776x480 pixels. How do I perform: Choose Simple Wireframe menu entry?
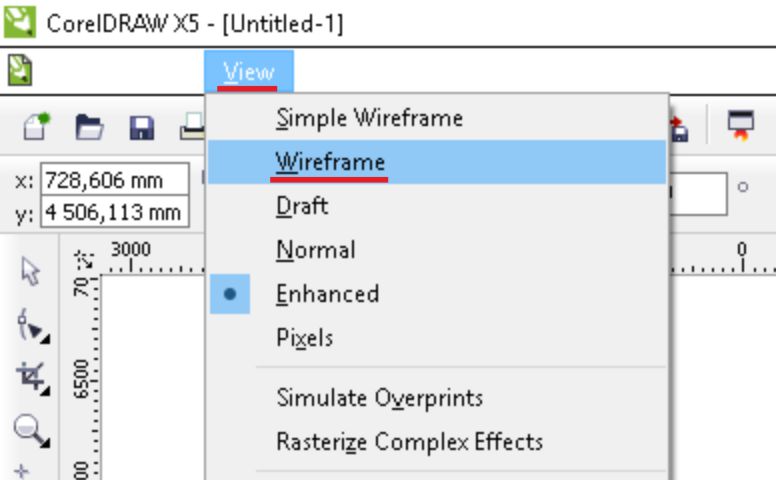(x=369, y=118)
